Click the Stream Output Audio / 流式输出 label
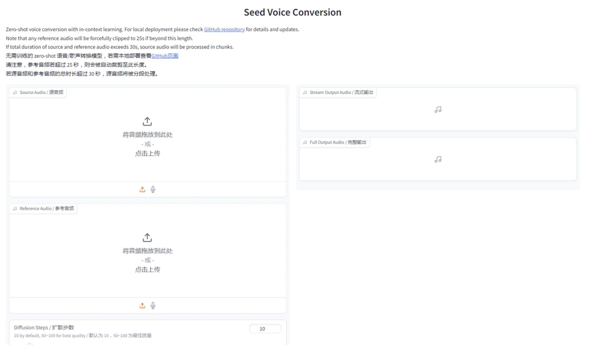This screenshot has height=364, width=612. pyautogui.click(x=341, y=93)
